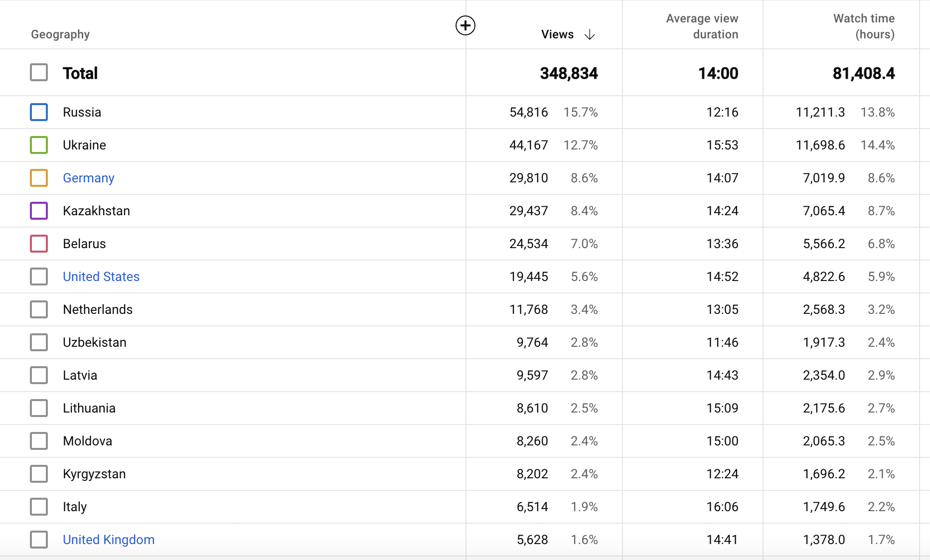
Task: Select the Latvia row checkbox
Action: click(39, 375)
